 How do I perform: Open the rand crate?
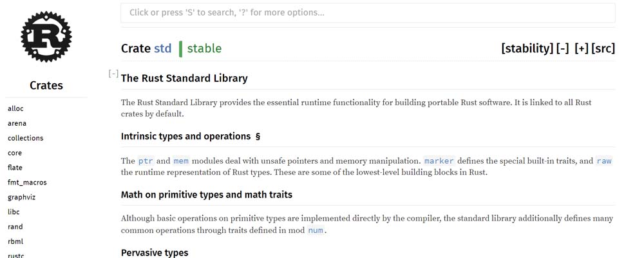coord(15,227)
